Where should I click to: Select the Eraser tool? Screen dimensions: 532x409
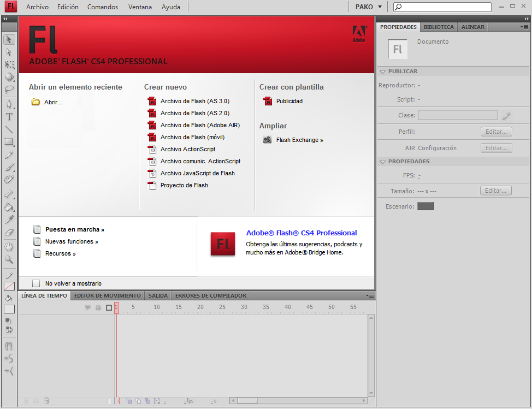pos(9,232)
